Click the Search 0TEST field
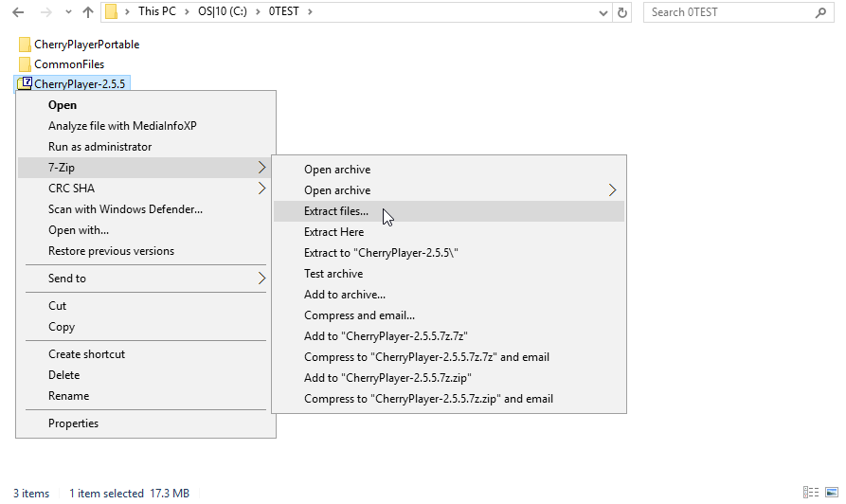 pyautogui.click(x=739, y=12)
